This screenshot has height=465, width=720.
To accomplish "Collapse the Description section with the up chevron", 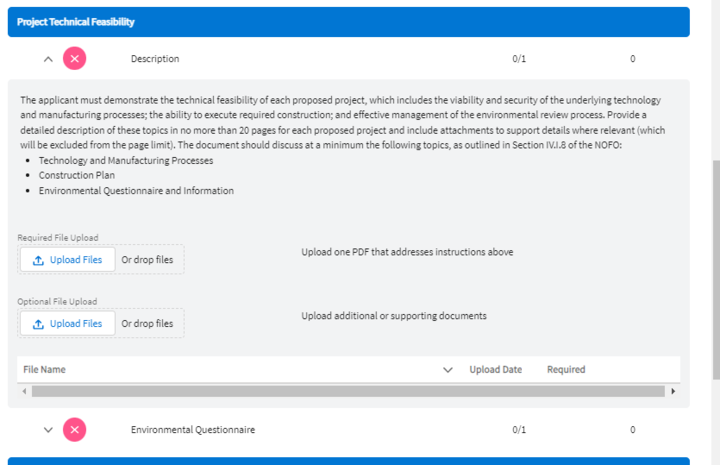I will point(47,59).
